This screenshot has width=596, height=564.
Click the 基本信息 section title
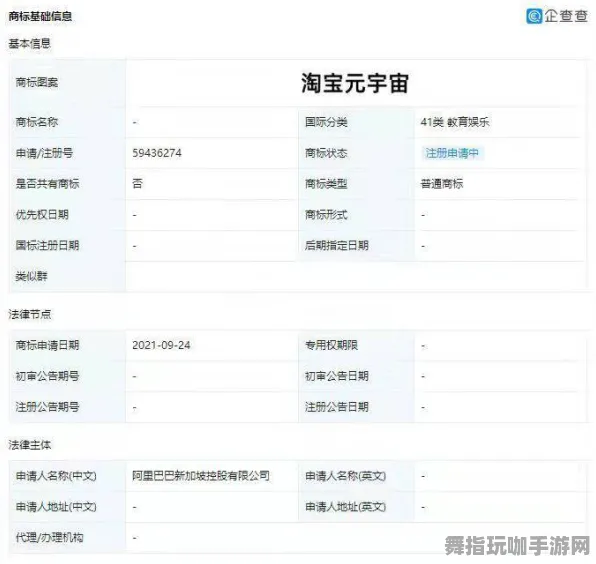coord(30,43)
